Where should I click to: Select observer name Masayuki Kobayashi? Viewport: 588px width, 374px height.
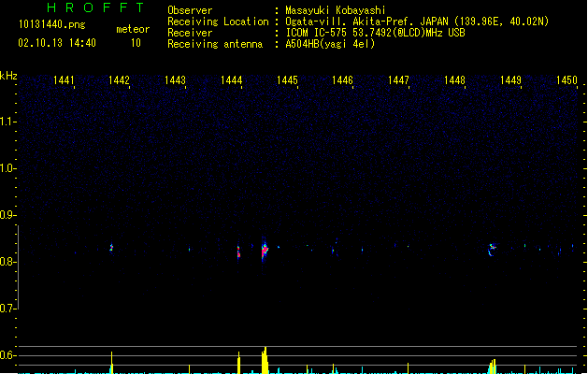click(336, 10)
